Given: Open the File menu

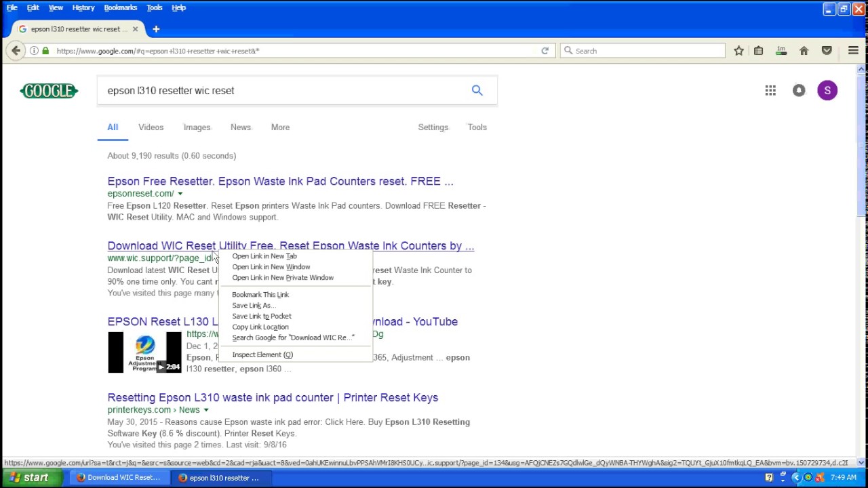Looking at the screenshot, I should (x=12, y=7).
